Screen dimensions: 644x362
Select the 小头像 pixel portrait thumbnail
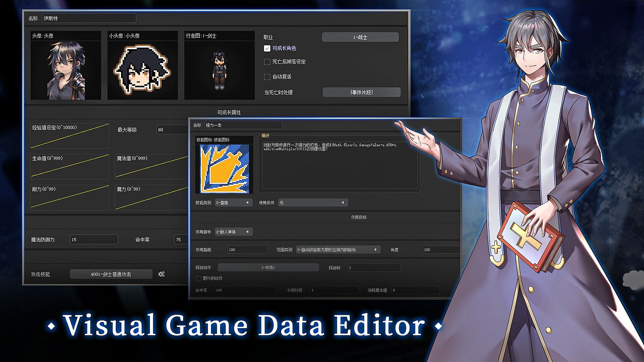pos(143,70)
